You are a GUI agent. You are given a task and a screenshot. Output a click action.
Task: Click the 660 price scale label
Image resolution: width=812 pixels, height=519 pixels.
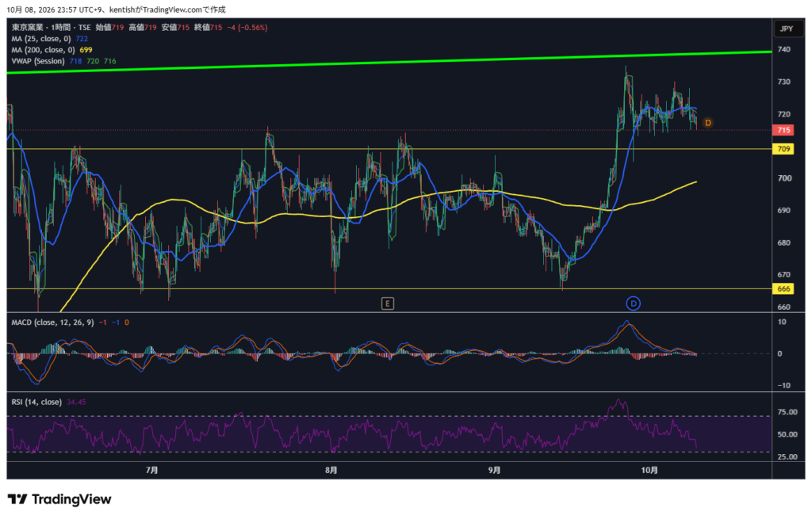click(784, 307)
